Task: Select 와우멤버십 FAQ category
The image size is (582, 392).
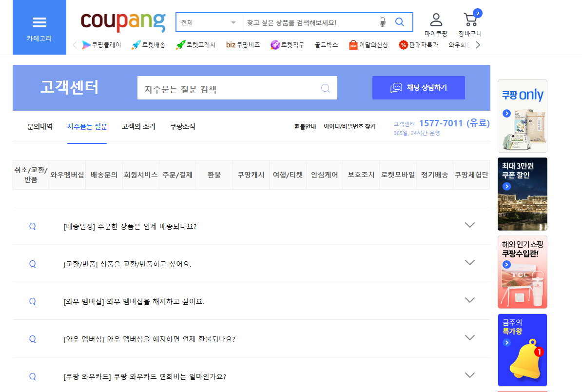Action: (x=67, y=175)
